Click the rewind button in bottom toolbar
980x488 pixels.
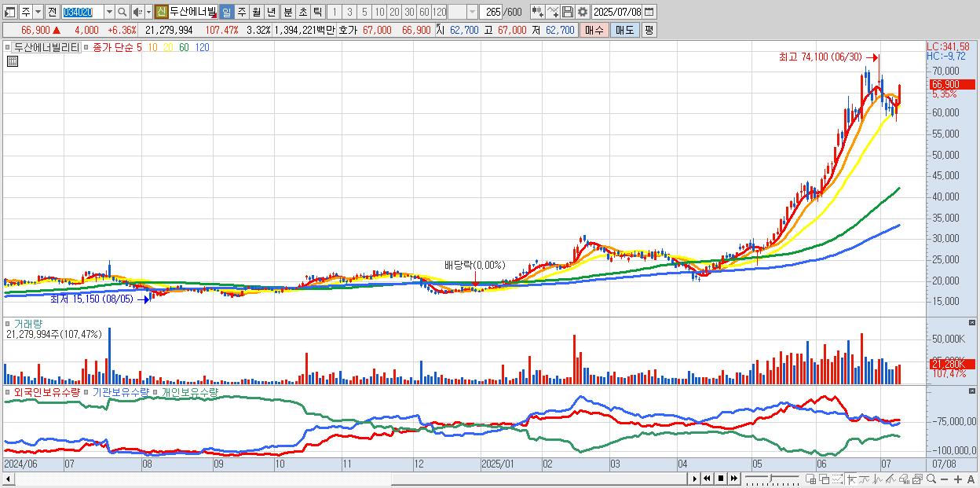707,479
